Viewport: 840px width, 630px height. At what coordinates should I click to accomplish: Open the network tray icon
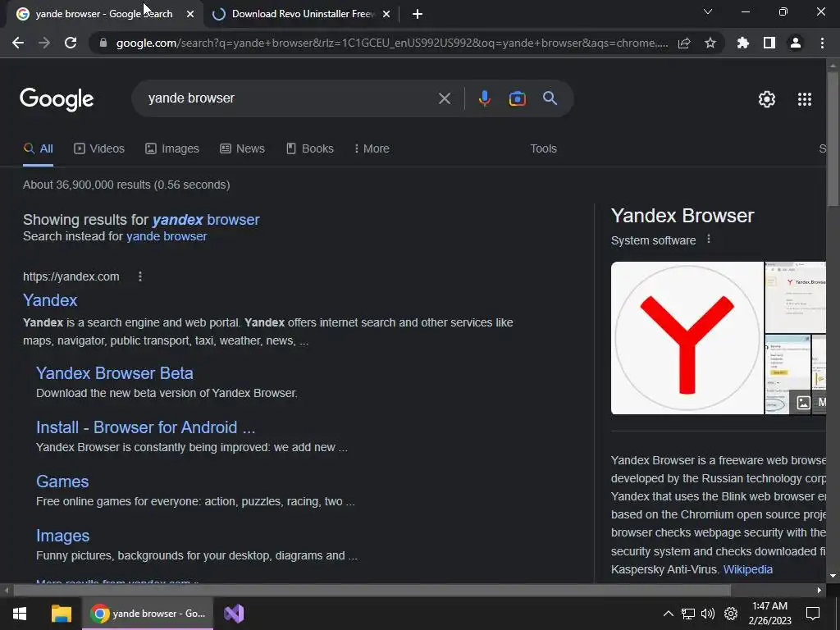pos(688,614)
